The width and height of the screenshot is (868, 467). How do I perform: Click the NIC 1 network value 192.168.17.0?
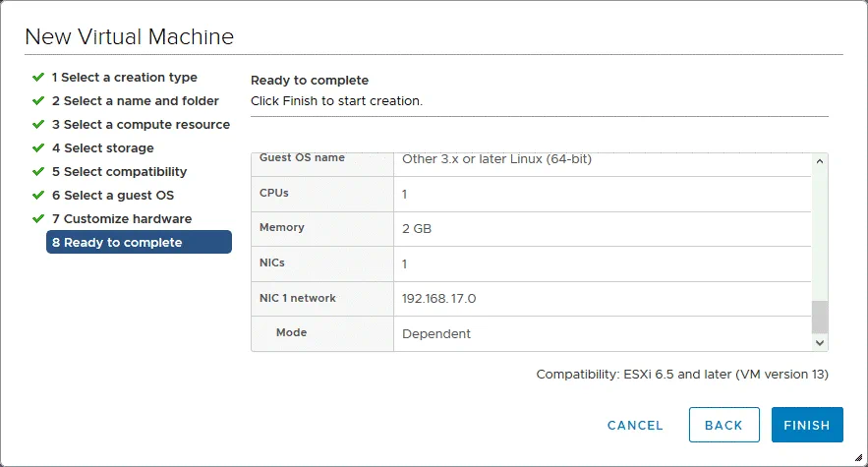click(x=439, y=298)
